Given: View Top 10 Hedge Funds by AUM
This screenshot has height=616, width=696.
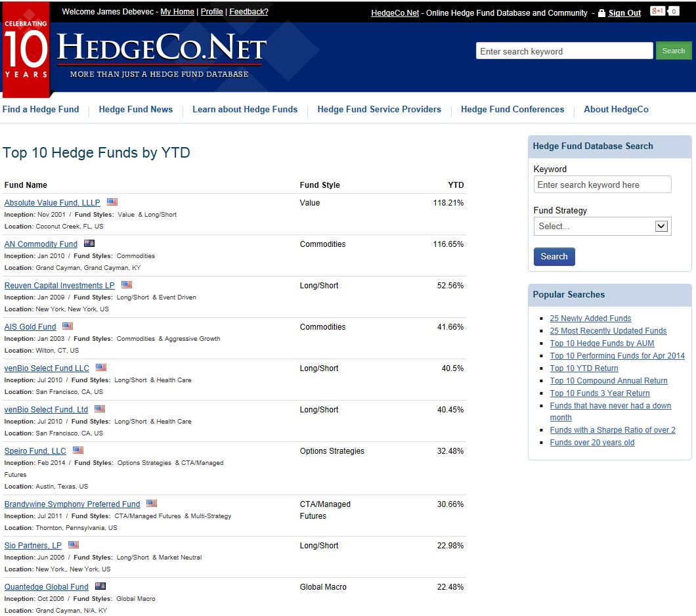Looking at the screenshot, I should click(x=602, y=343).
